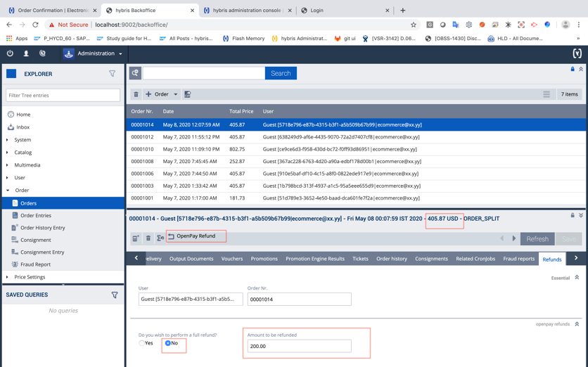Click the Saved Queries filter icon

click(115, 295)
